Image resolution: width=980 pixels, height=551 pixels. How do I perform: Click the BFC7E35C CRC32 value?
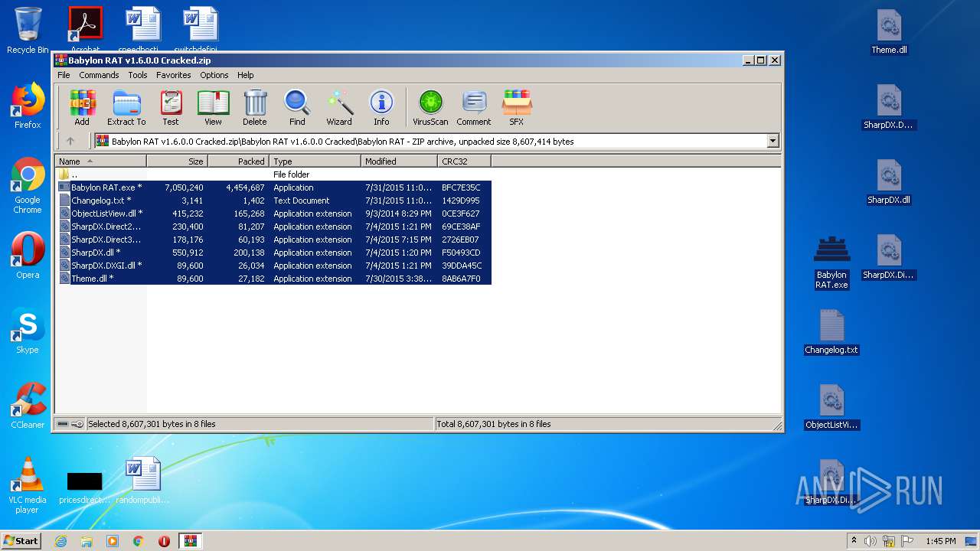point(461,187)
